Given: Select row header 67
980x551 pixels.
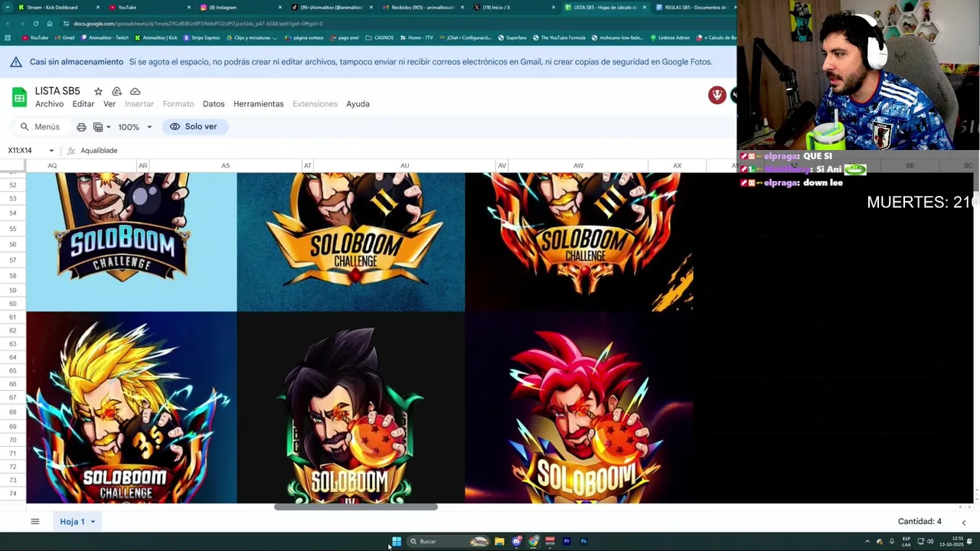Looking at the screenshot, I should tap(13, 397).
